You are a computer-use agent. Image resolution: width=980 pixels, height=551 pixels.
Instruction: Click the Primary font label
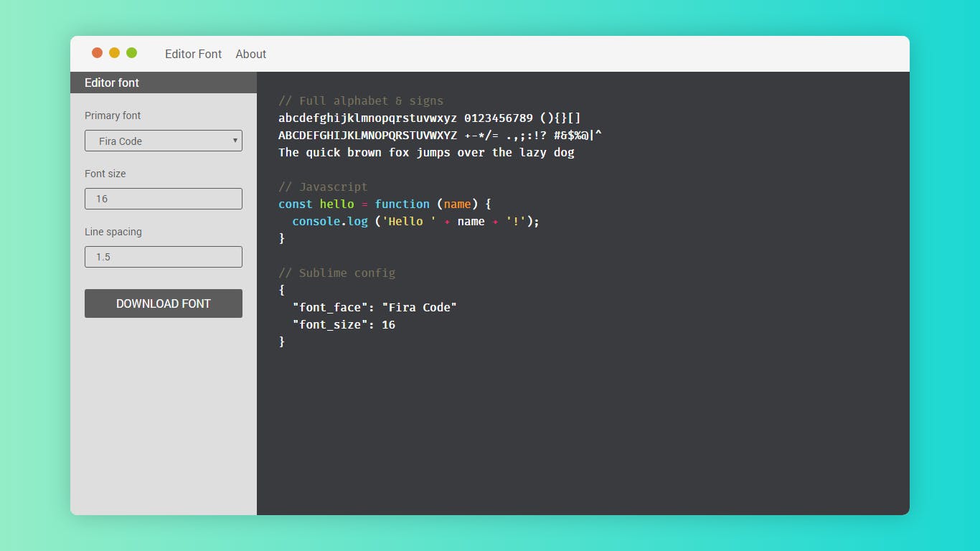[113, 116]
